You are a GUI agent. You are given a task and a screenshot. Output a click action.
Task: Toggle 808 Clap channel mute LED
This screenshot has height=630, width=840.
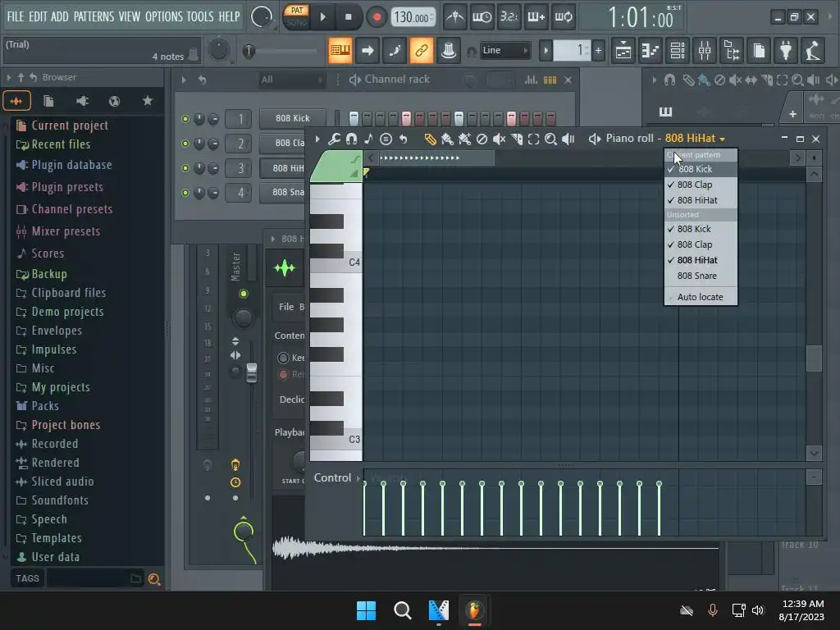pyautogui.click(x=185, y=144)
